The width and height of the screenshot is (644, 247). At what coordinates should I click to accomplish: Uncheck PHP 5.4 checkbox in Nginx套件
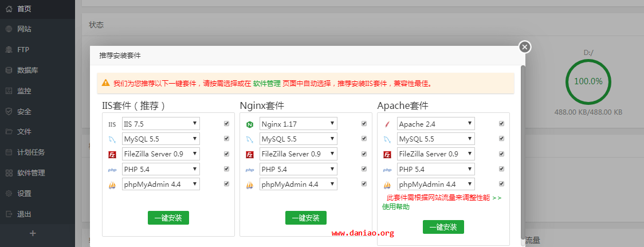[364, 169]
